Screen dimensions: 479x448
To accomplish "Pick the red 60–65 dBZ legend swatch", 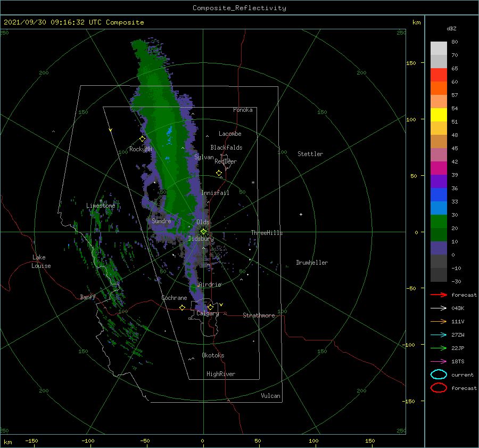I will [x=439, y=75].
